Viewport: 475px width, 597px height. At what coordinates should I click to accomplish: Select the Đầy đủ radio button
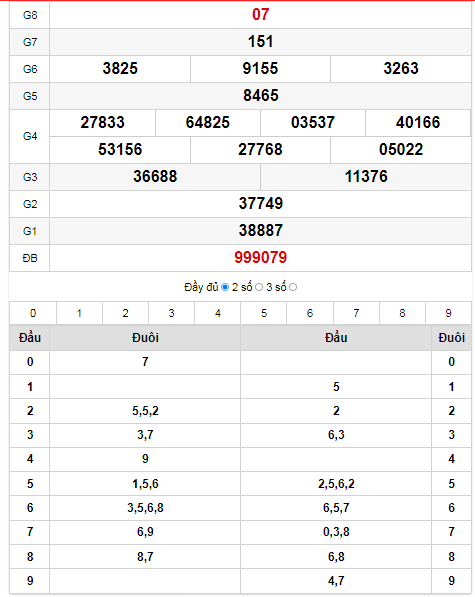point(225,287)
